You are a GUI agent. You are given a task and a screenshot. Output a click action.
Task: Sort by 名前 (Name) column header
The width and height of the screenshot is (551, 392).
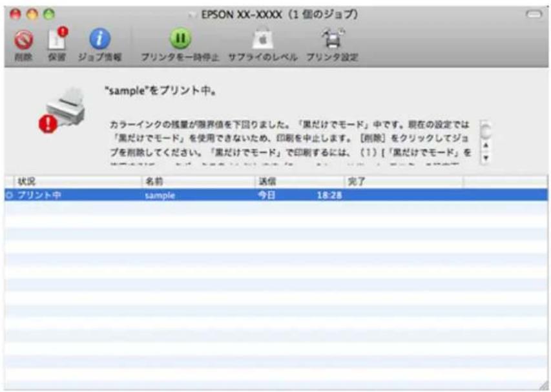coord(198,181)
